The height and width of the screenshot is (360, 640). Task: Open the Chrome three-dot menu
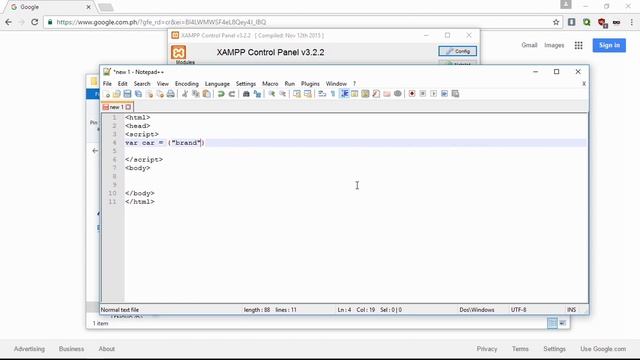click(631, 22)
